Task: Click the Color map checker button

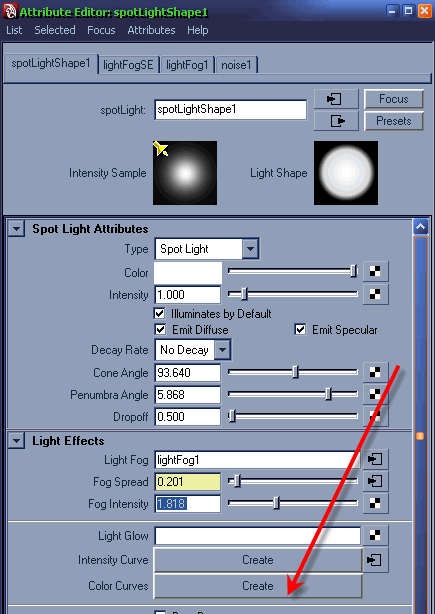Action: (x=375, y=271)
